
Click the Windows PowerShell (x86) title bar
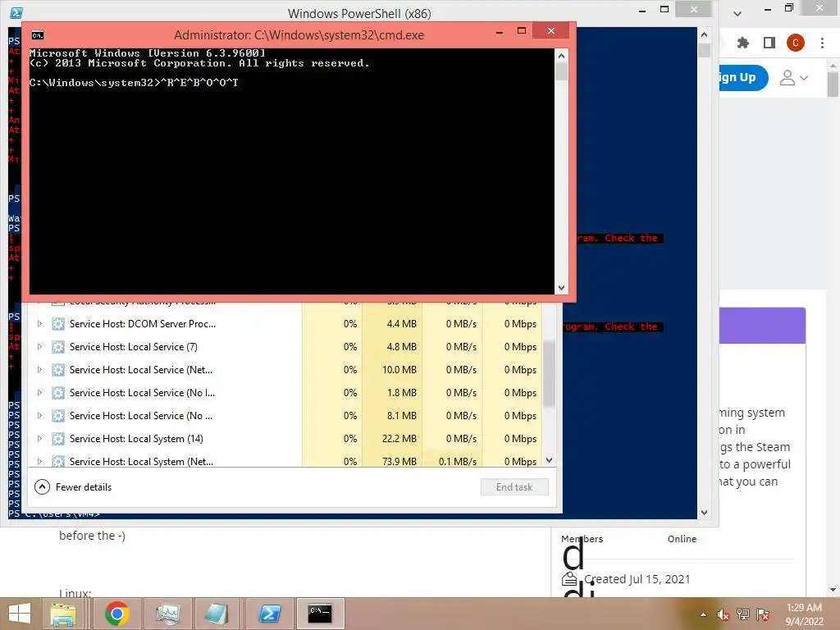click(x=359, y=13)
